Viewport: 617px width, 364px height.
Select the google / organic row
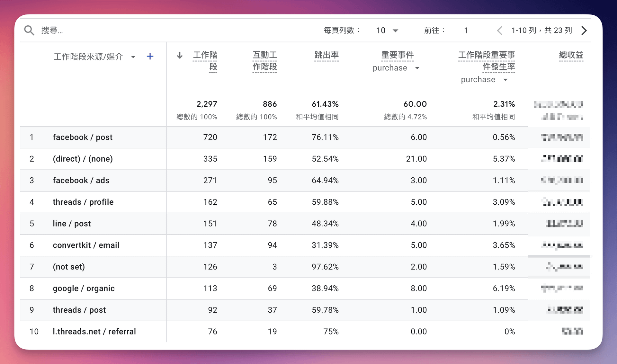[x=84, y=289]
